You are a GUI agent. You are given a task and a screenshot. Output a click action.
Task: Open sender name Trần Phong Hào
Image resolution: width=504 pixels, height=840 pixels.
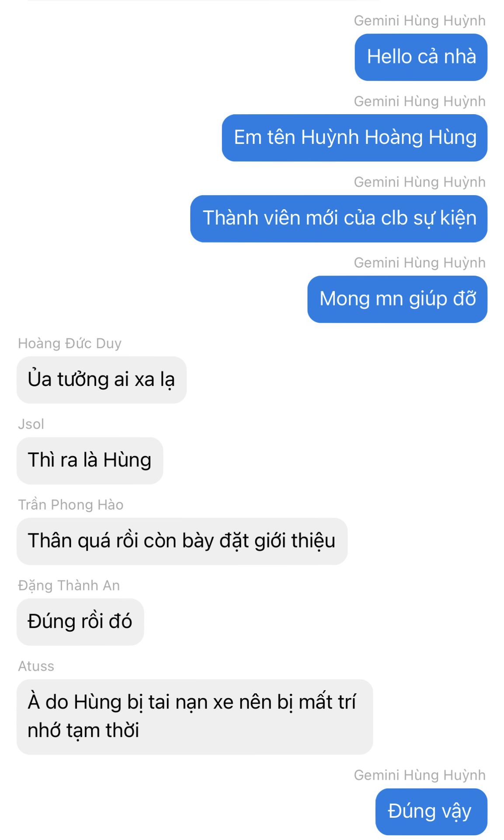(x=71, y=504)
